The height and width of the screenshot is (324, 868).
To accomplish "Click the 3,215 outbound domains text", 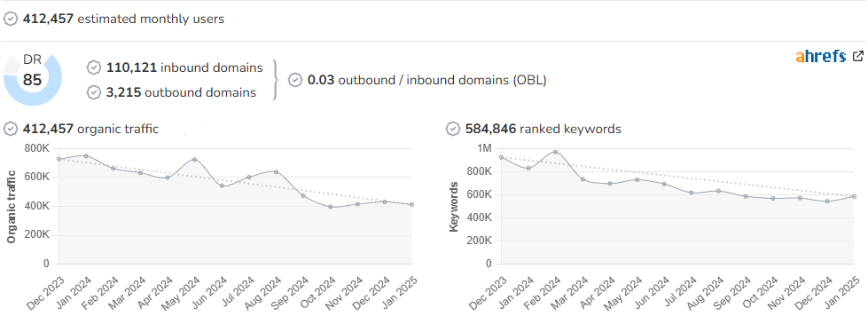I will pyautogui.click(x=181, y=92).
